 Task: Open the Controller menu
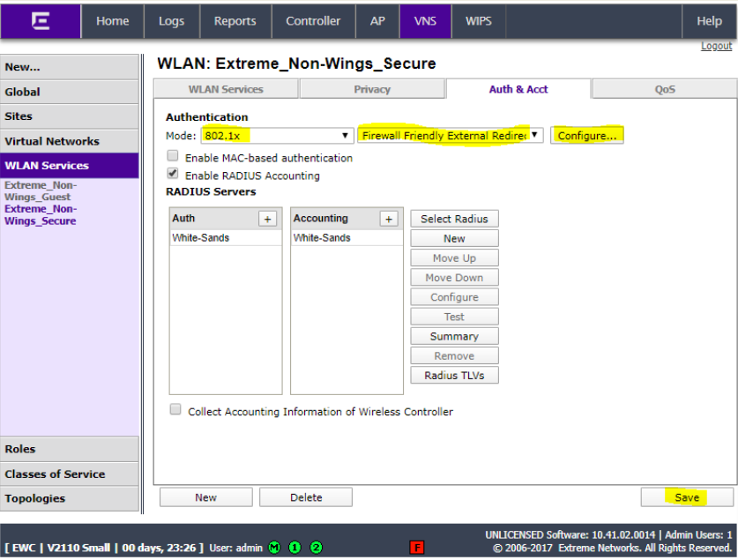click(313, 21)
